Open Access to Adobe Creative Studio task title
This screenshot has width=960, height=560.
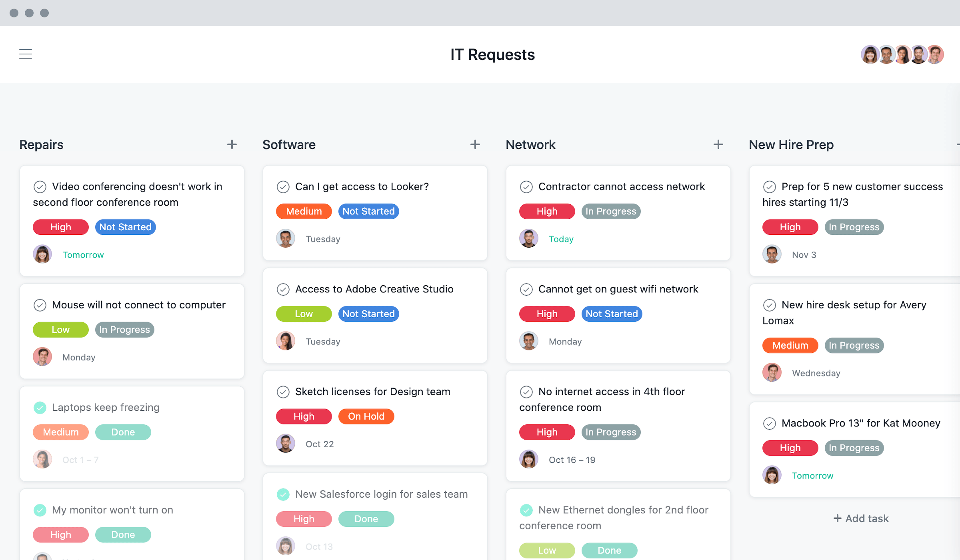(374, 289)
